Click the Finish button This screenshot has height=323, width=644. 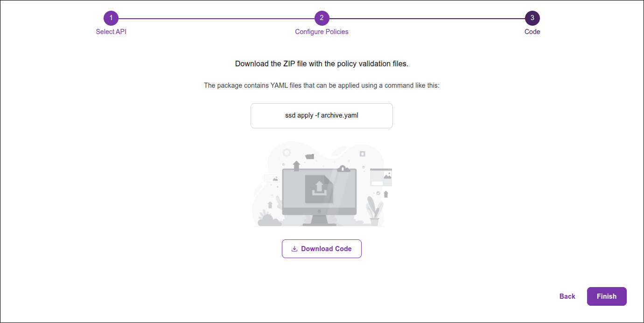click(x=607, y=296)
